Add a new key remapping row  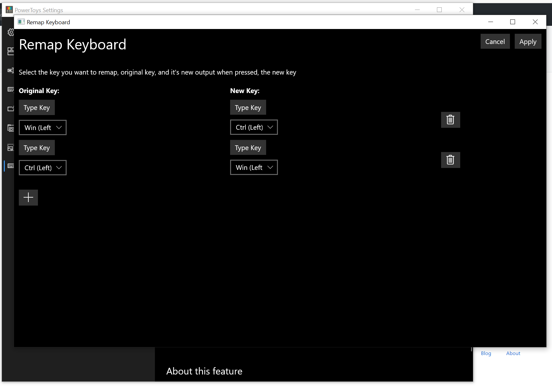28,197
